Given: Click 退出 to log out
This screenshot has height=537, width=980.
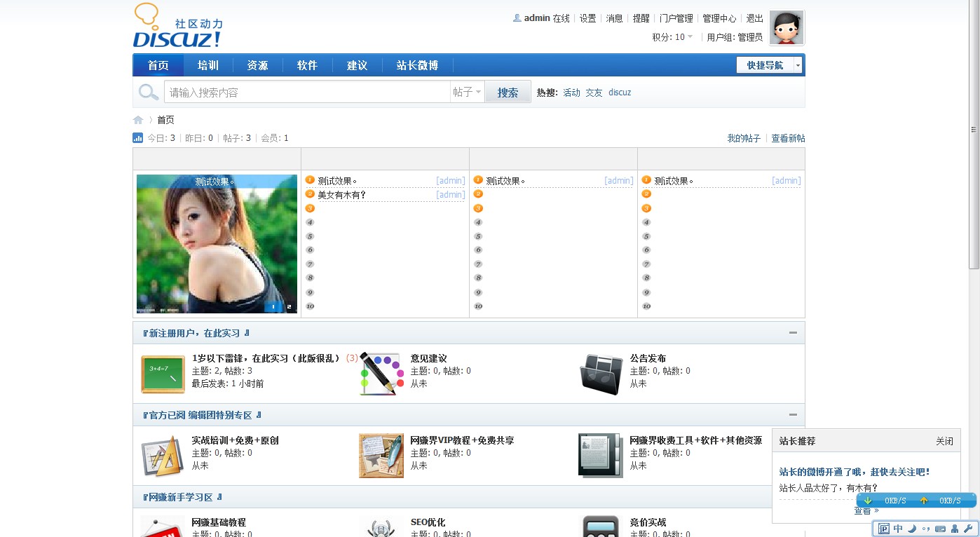Looking at the screenshot, I should point(754,18).
